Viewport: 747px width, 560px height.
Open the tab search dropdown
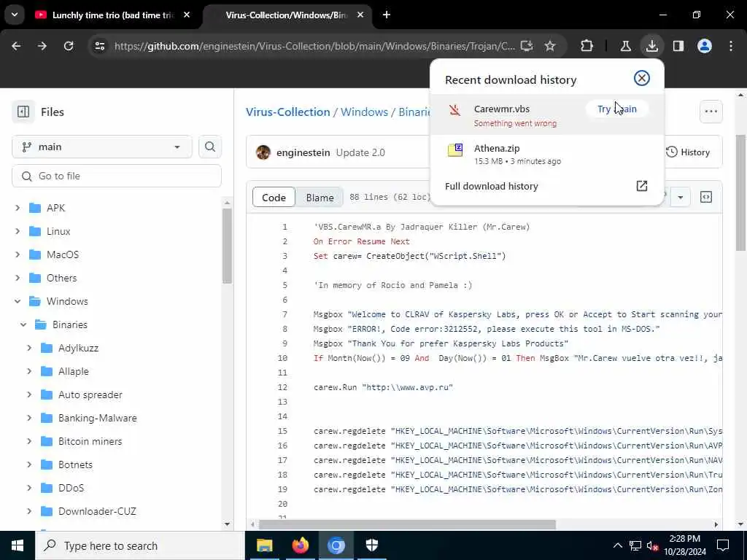tap(15, 15)
